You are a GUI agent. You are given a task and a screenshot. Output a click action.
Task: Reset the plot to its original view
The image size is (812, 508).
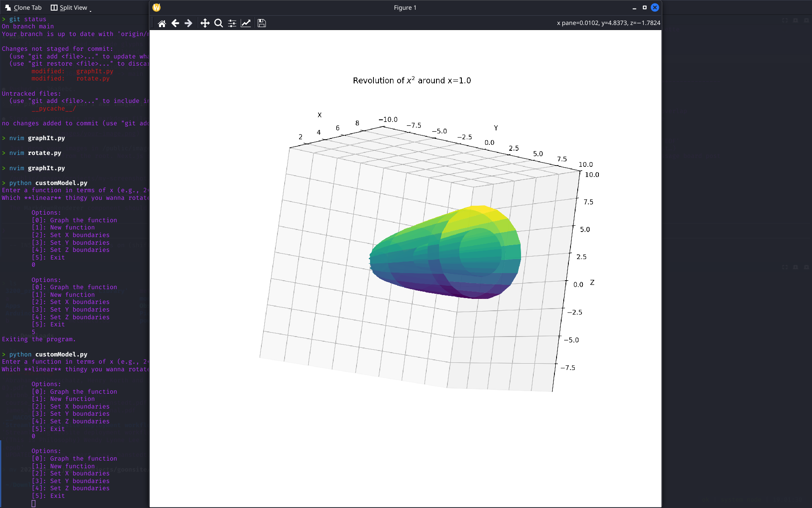162,23
